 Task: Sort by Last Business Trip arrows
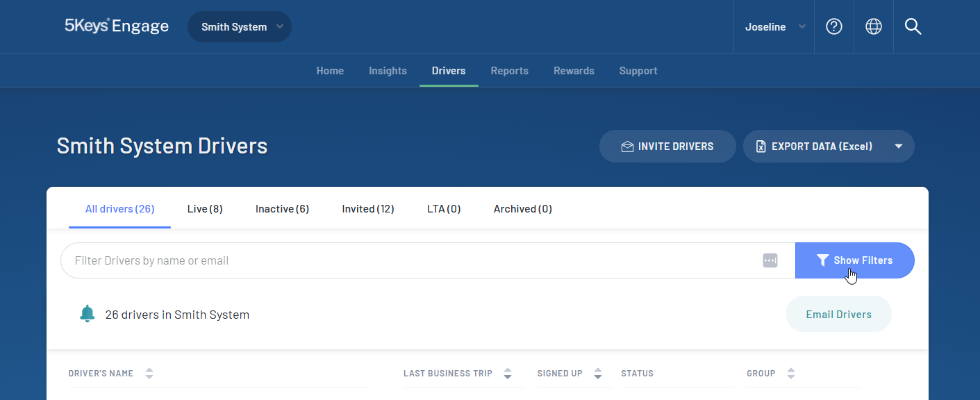point(508,374)
